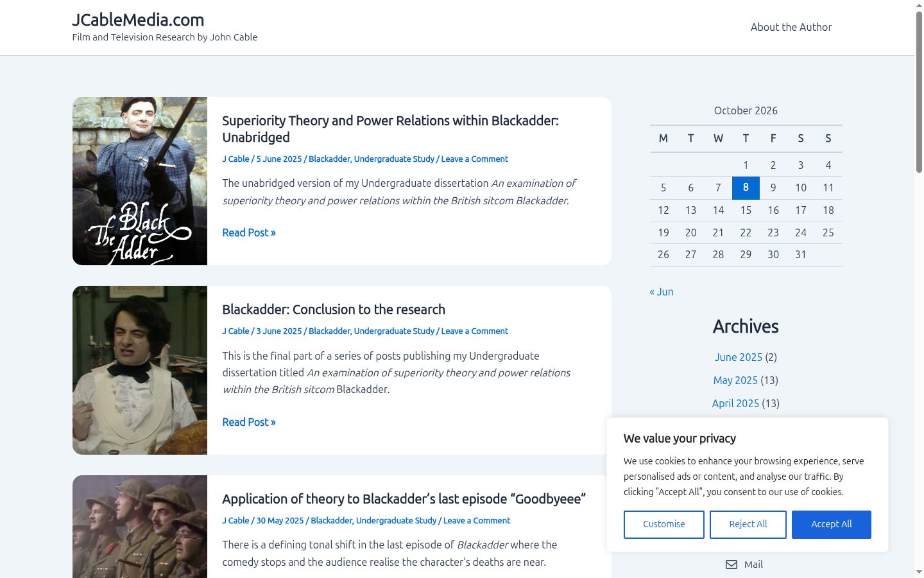This screenshot has height=578, width=924.
Task: Leave a Comment on the 5 June post
Action: tap(475, 159)
